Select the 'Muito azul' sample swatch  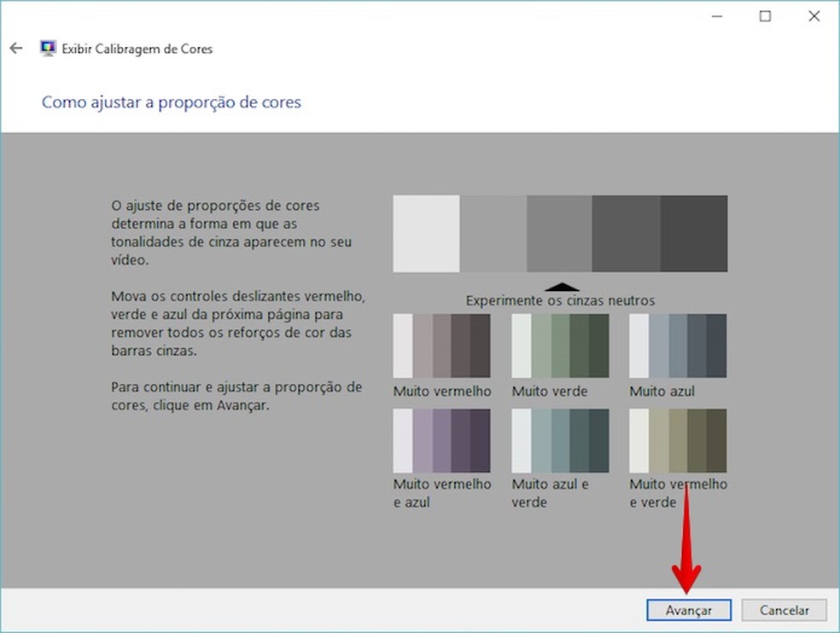tap(677, 345)
